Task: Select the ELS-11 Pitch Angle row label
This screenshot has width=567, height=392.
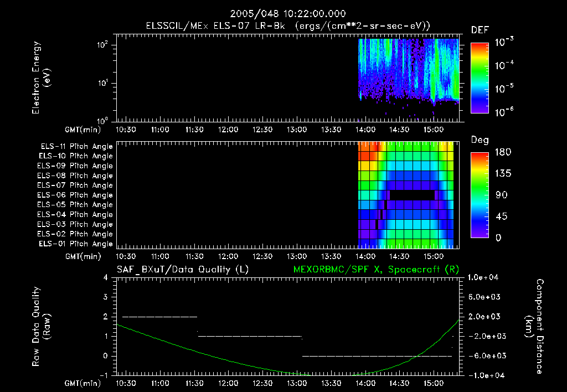Action: (76, 147)
